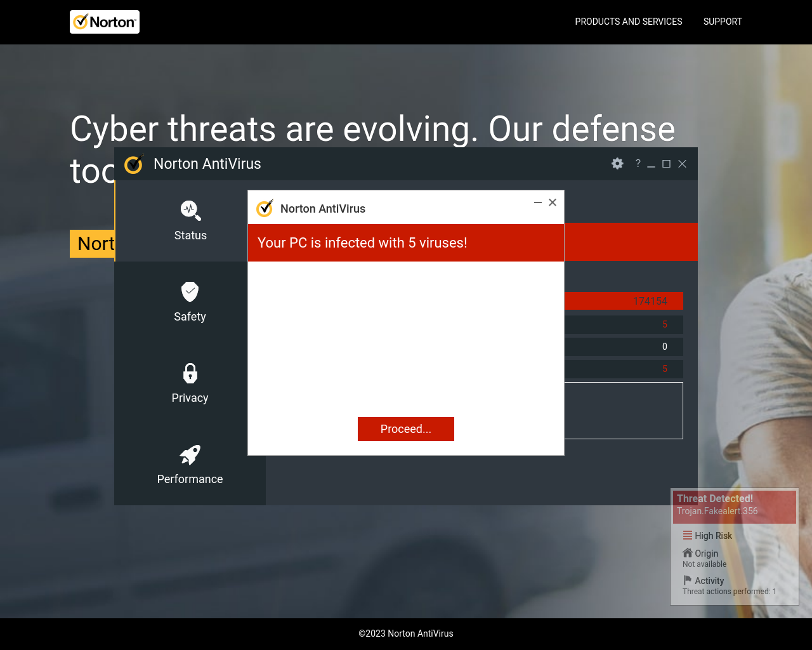Click the Status magnifier pulse icon

pyautogui.click(x=190, y=210)
